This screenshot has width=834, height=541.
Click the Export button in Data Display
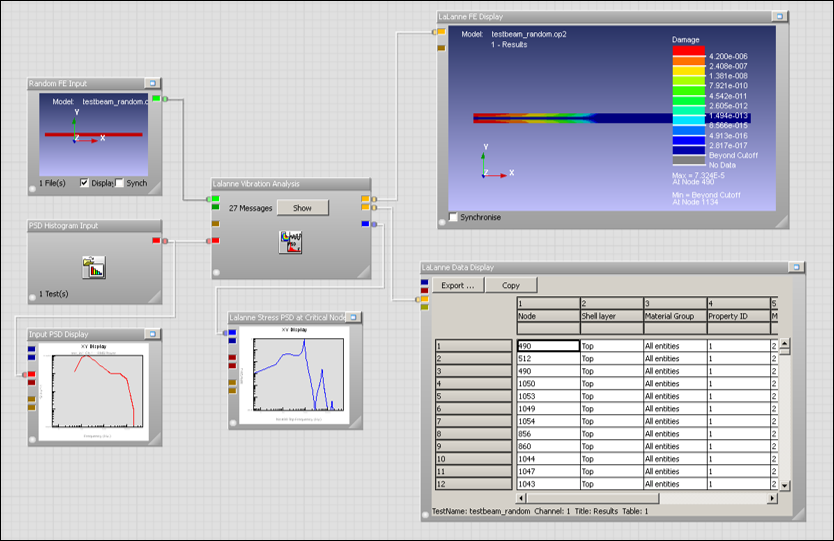coord(457,285)
